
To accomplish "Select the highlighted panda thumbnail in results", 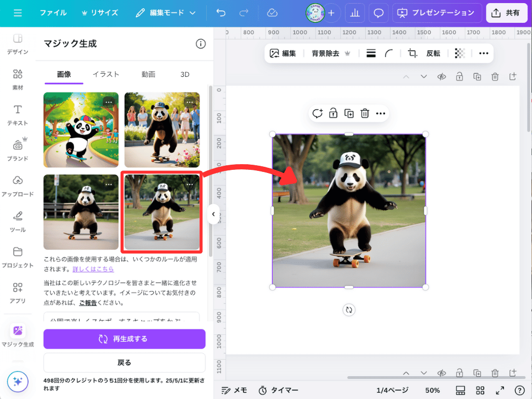I will pos(162,212).
